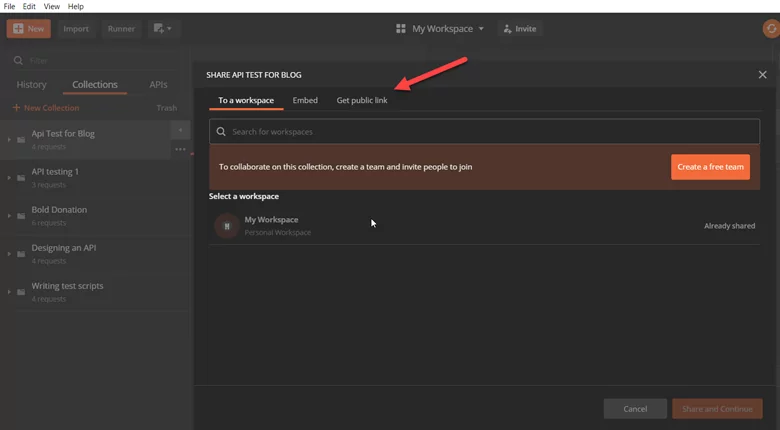Open the Runner

coord(121,29)
